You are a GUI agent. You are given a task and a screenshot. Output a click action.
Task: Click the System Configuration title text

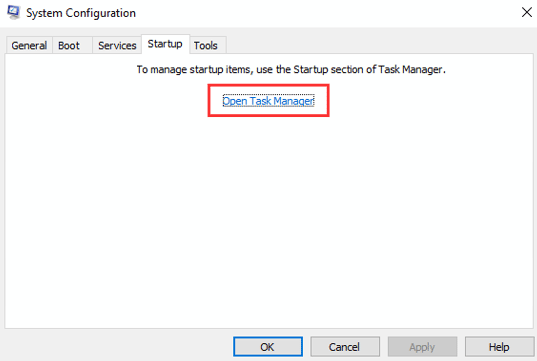81,13
